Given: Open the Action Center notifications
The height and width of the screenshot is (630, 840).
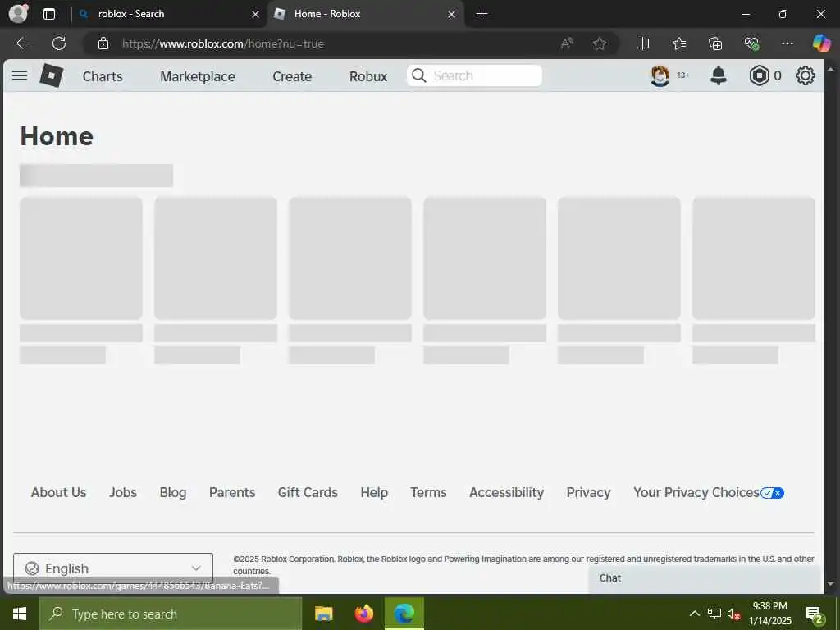Looking at the screenshot, I should click(x=815, y=614).
